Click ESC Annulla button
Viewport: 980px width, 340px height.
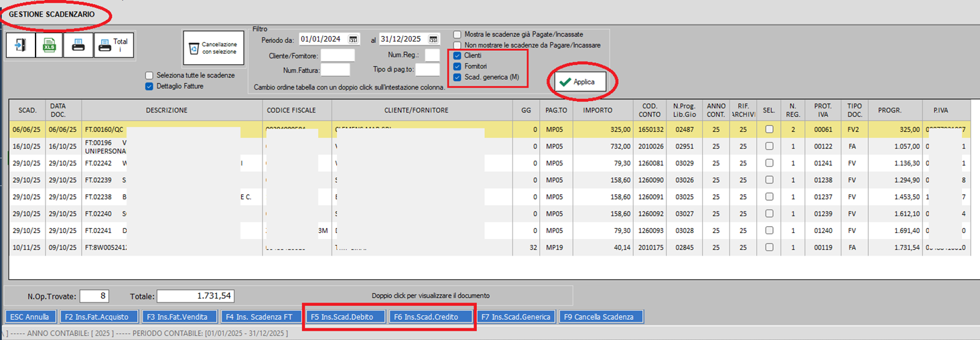(29, 317)
